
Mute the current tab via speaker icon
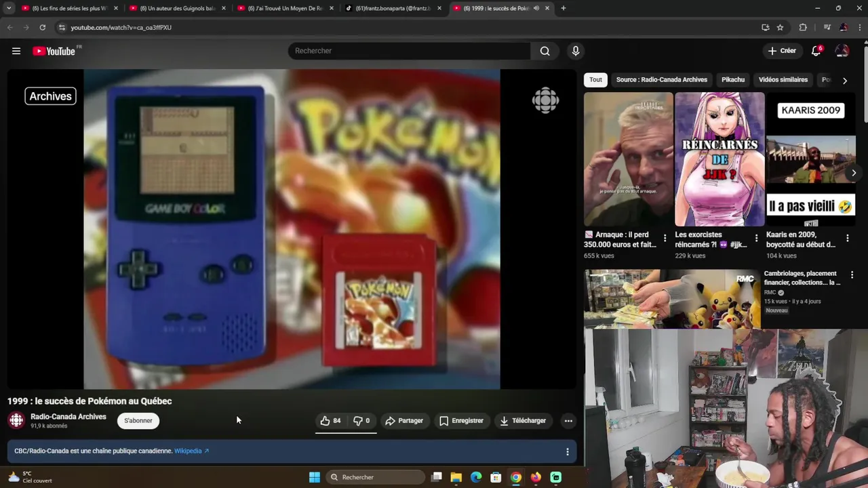pyautogui.click(x=536, y=8)
